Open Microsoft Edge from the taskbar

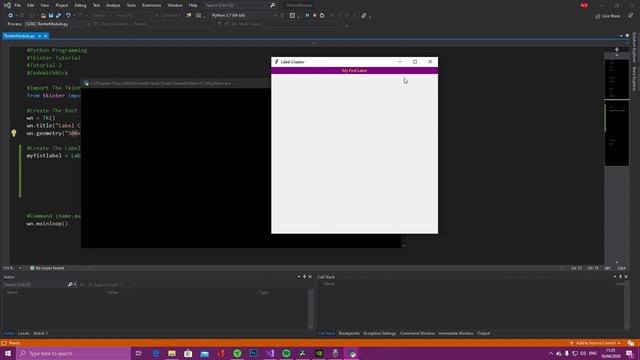click(x=156, y=353)
